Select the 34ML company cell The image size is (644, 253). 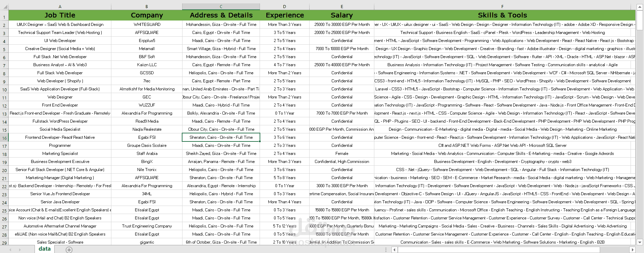[x=147, y=194]
